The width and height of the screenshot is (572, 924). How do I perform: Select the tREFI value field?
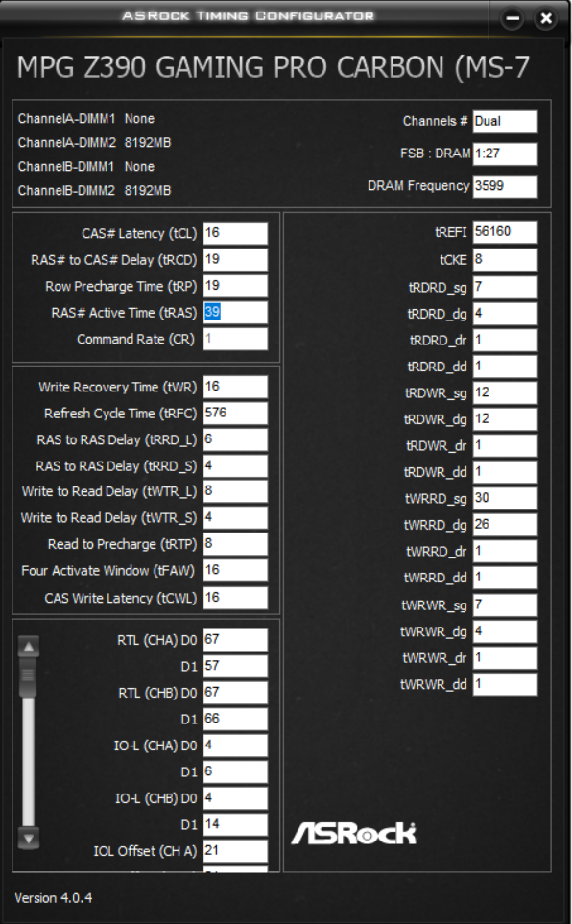point(506,232)
